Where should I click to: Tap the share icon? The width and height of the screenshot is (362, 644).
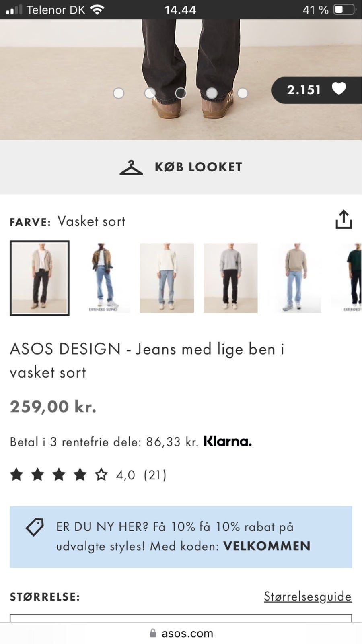(x=343, y=219)
